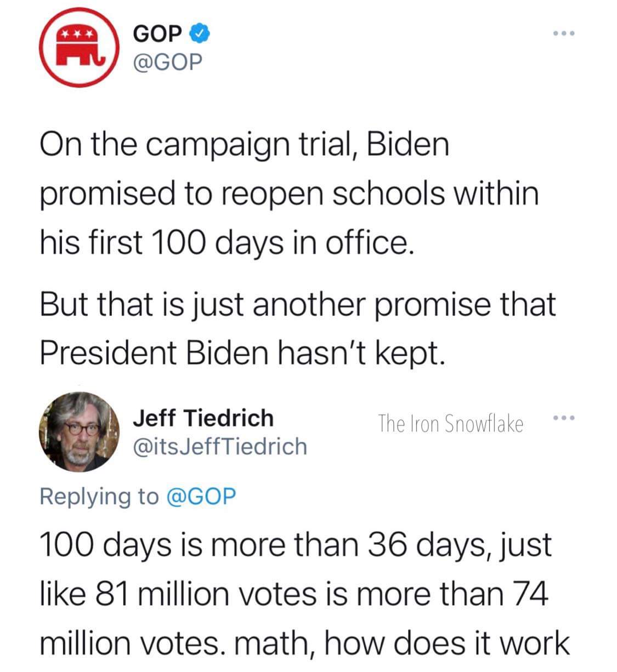617x672 pixels.
Task: Click the 'Replying to' label text
Action: pyautogui.click(x=99, y=496)
